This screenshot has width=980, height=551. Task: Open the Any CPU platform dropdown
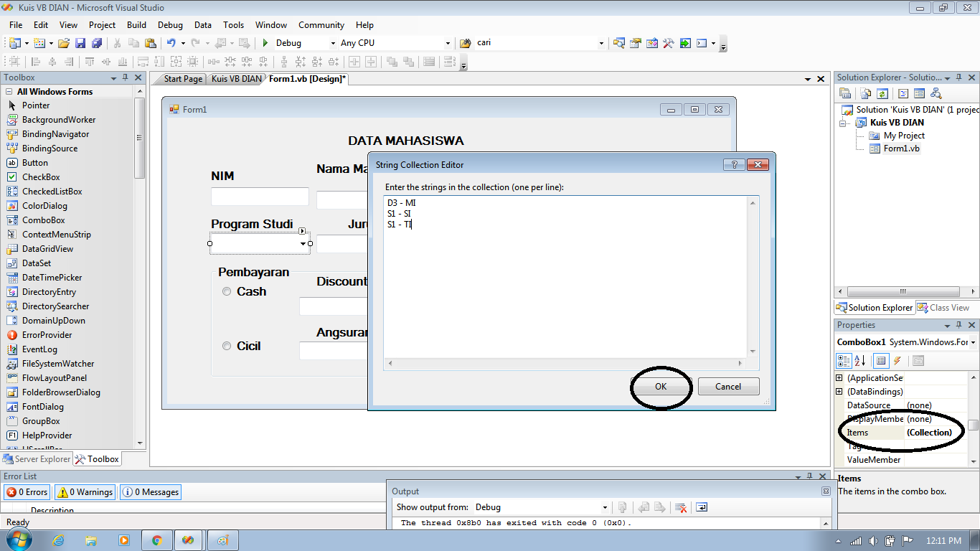point(447,42)
